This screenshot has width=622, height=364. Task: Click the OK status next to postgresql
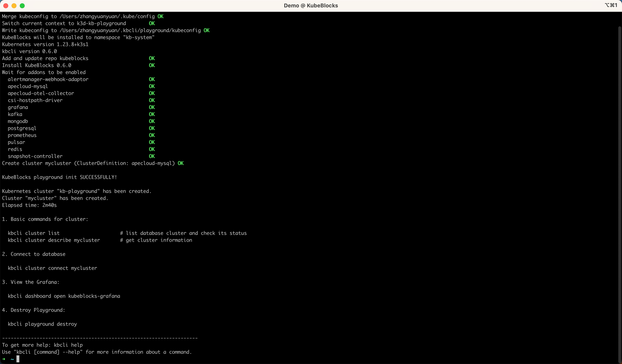tap(152, 128)
